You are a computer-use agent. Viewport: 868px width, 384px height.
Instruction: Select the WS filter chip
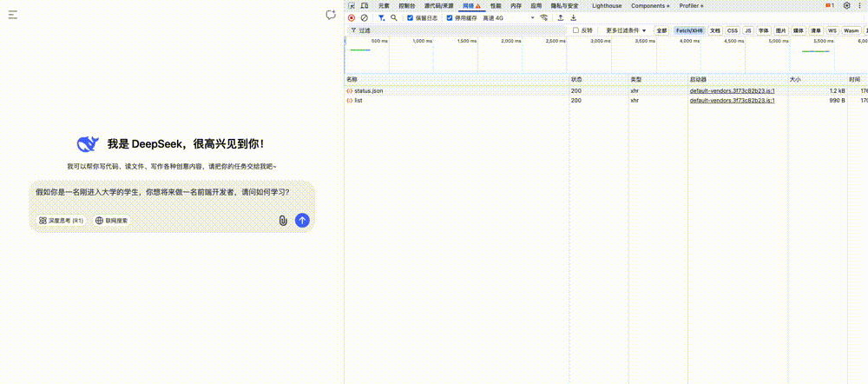pyautogui.click(x=832, y=30)
